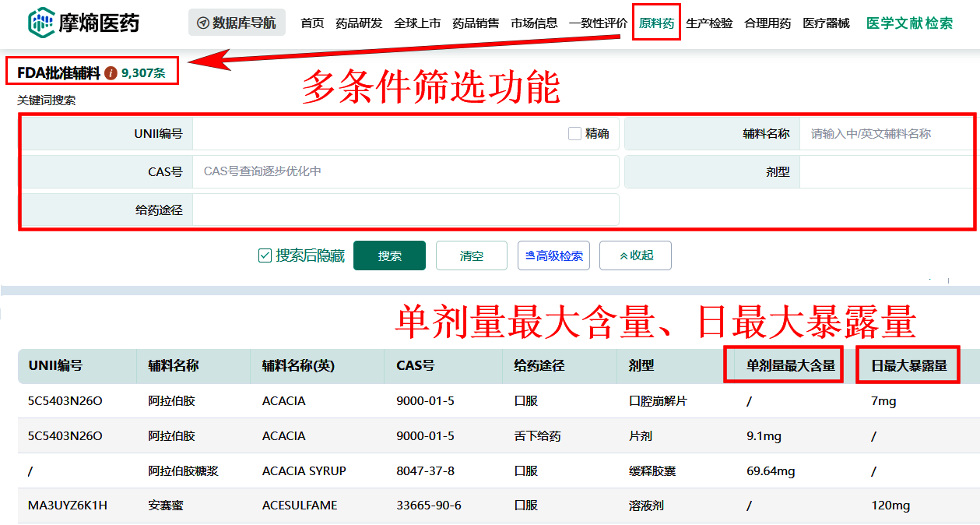Click into the UNII编号 input field
980x525 pixels.
[x=378, y=133]
